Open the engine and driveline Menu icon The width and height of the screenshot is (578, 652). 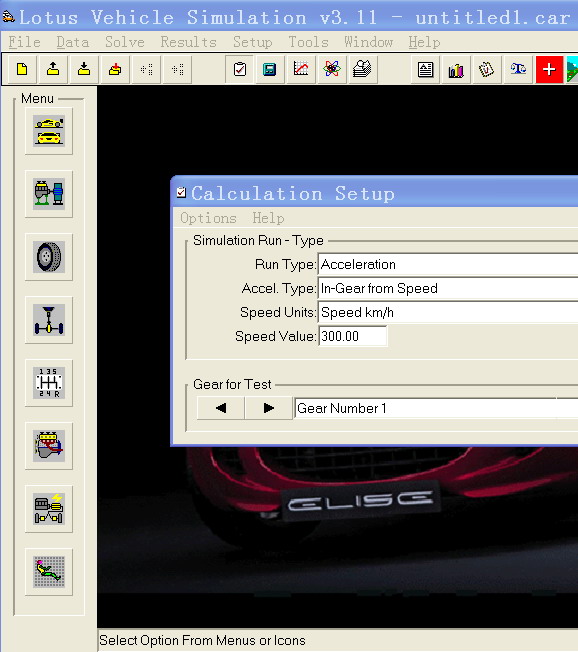click(49, 194)
